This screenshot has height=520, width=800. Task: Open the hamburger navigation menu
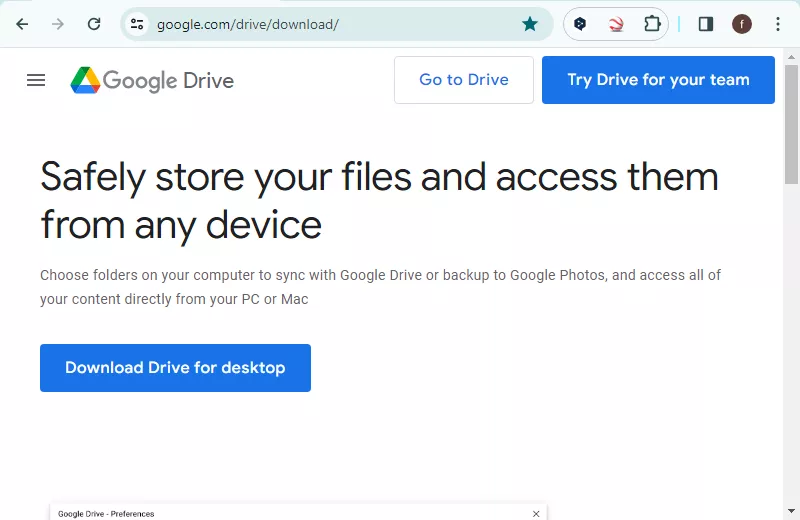point(36,80)
